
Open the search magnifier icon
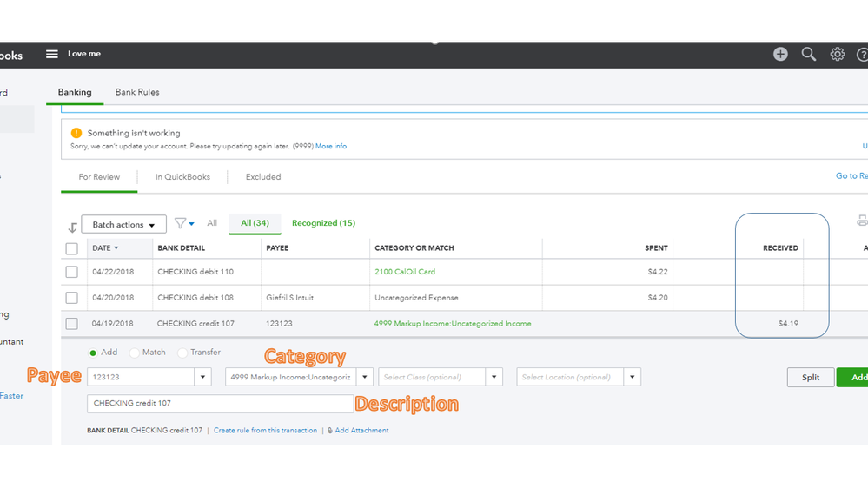(809, 54)
